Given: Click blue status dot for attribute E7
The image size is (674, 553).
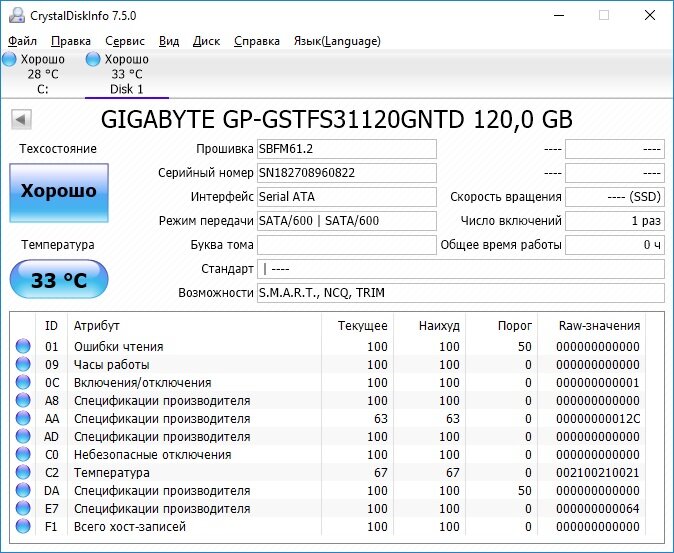Looking at the screenshot, I should [23, 509].
